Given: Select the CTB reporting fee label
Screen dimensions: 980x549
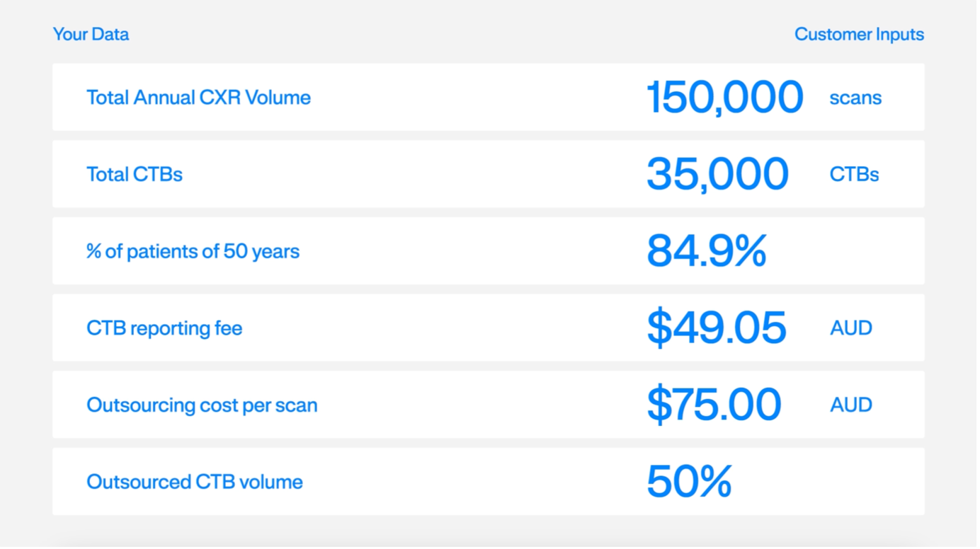Looking at the screenshot, I should [164, 328].
